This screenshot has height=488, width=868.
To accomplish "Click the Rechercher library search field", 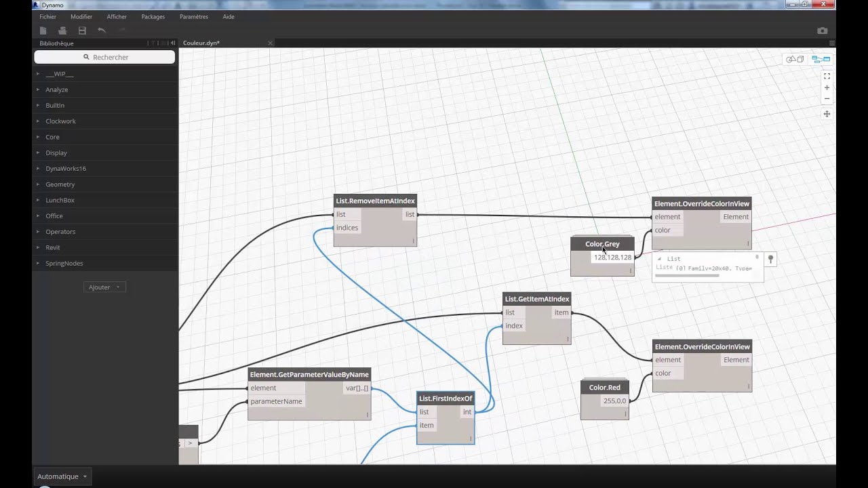I will point(104,57).
